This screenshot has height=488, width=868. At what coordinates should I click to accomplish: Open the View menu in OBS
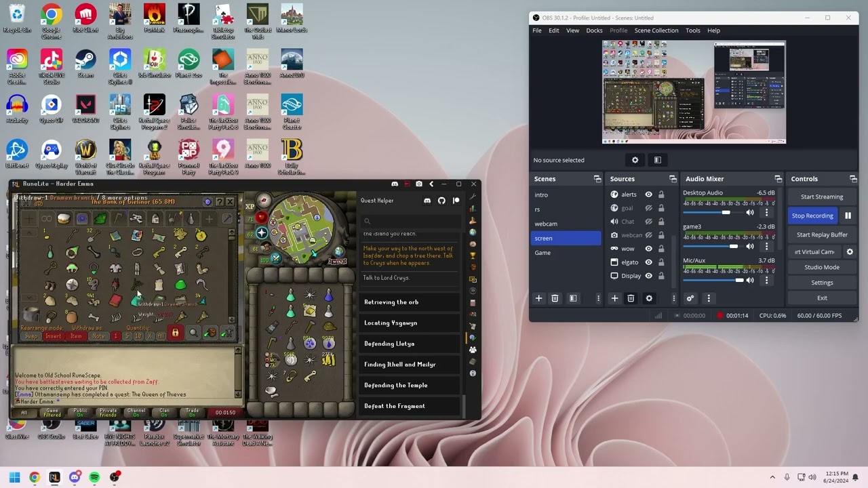pos(573,30)
